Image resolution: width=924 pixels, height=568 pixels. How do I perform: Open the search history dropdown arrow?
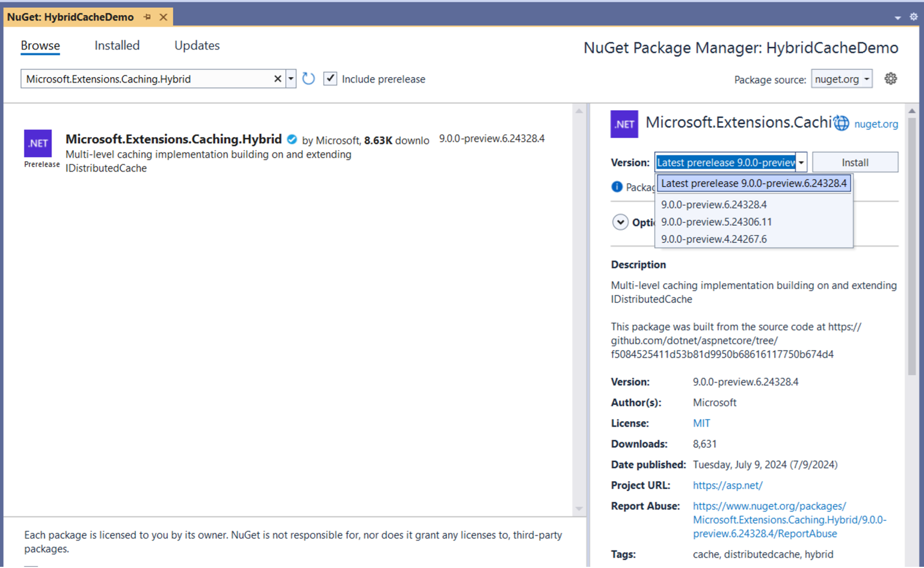(291, 78)
